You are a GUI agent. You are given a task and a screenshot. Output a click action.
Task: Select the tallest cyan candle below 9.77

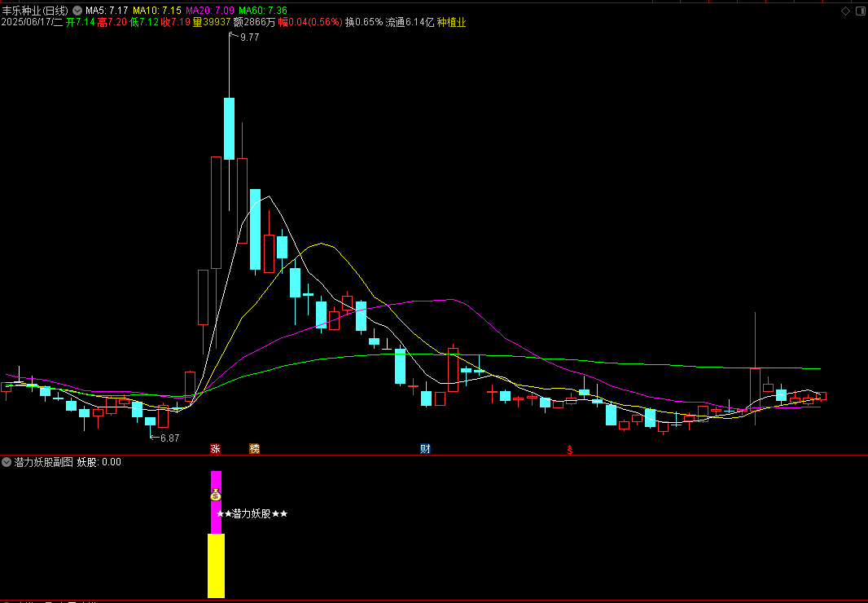coord(229,129)
